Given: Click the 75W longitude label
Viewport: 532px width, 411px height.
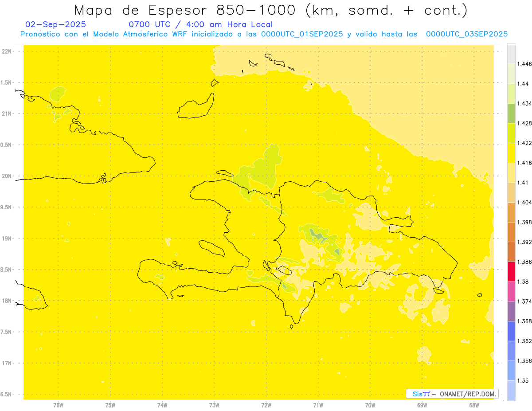Looking at the screenshot, I should [110, 405].
